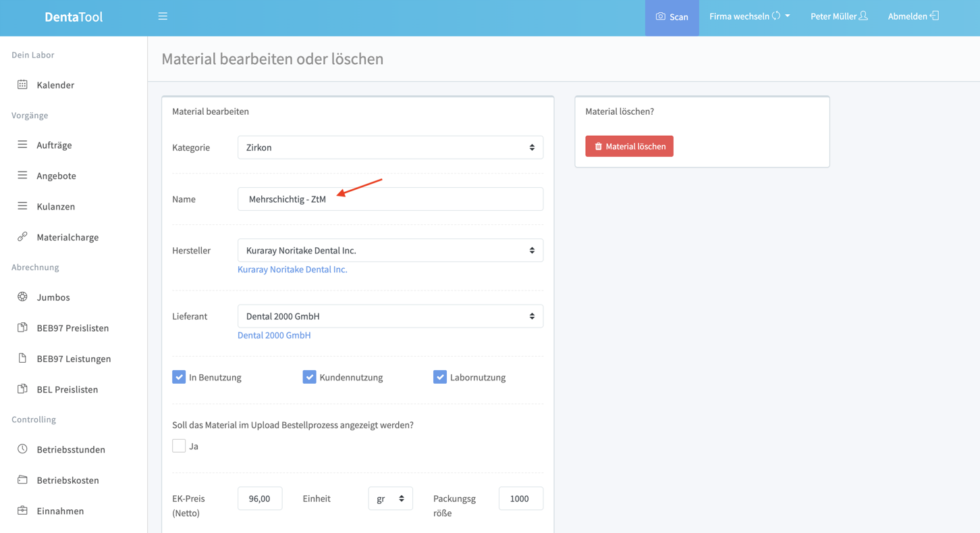Click the Name field containing Mehrschichtig - ZtM
This screenshot has height=533, width=980.
click(x=390, y=199)
